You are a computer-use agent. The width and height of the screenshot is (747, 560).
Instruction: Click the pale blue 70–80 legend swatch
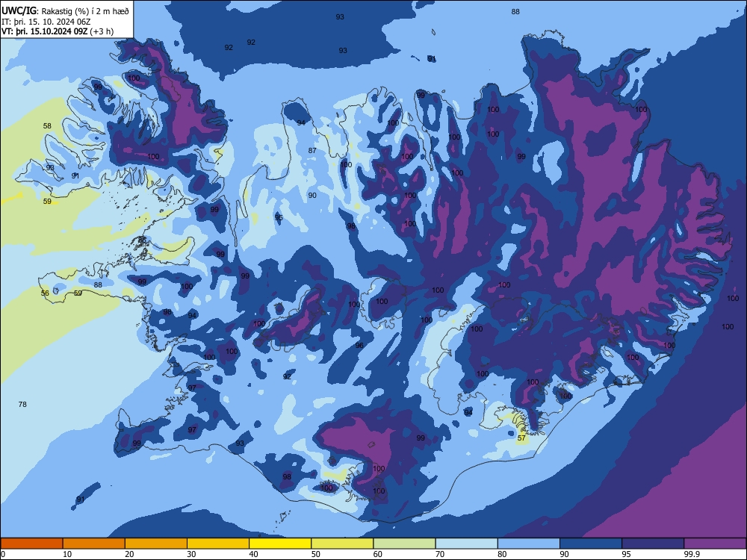466,544
